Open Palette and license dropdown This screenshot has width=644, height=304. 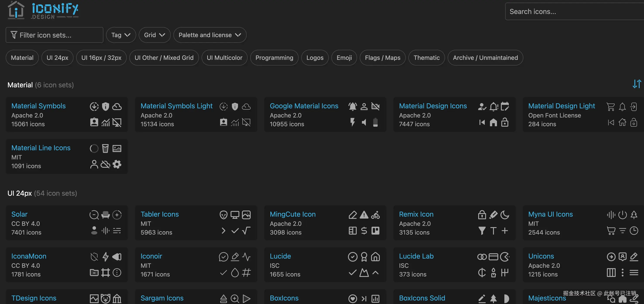pyautogui.click(x=210, y=35)
